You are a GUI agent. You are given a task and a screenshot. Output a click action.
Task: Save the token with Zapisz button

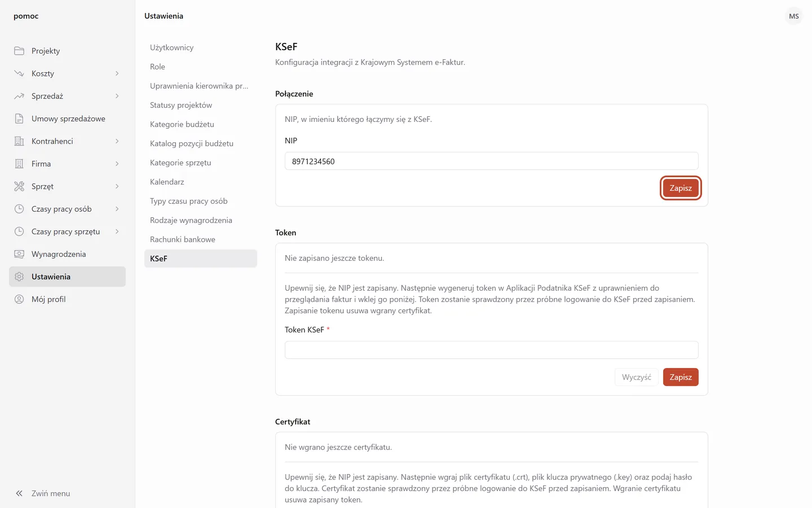point(681,377)
